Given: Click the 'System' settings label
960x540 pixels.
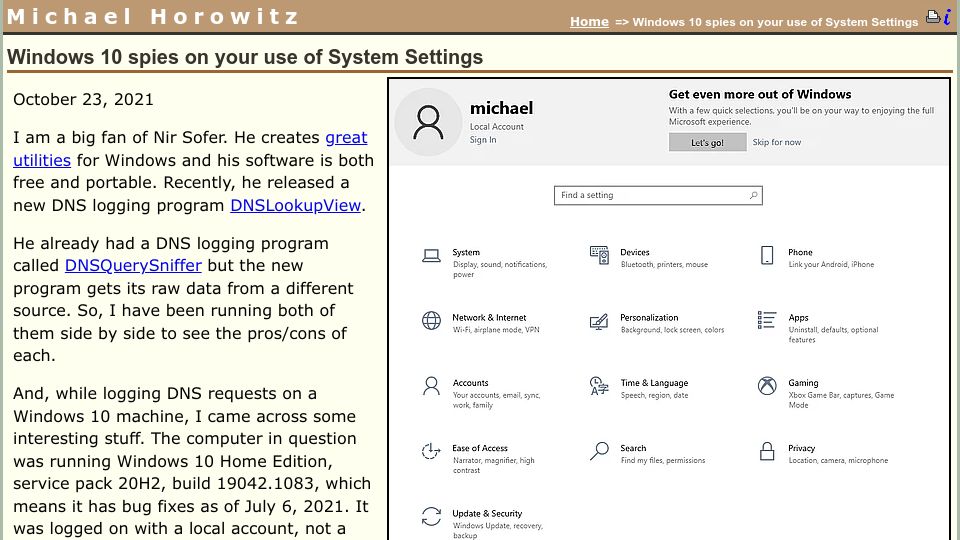Looking at the screenshot, I should coord(466,252).
